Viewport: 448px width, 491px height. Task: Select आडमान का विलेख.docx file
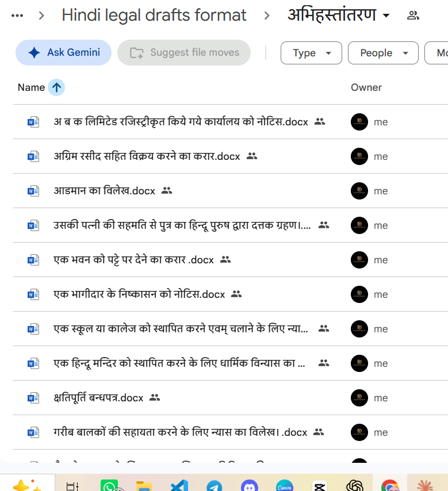click(104, 191)
